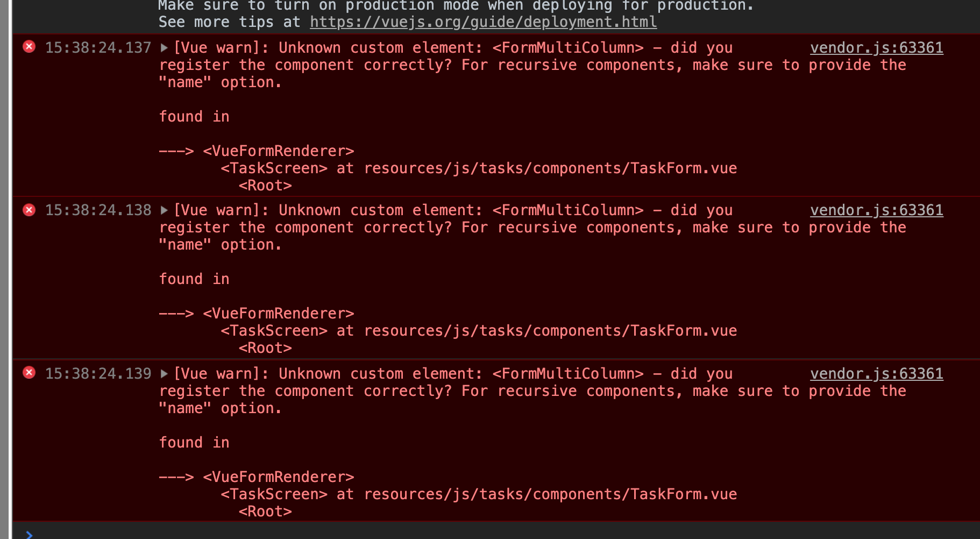The width and height of the screenshot is (980, 539).
Task: Expand the second Vue warn disclosure triangle
Action: point(163,210)
